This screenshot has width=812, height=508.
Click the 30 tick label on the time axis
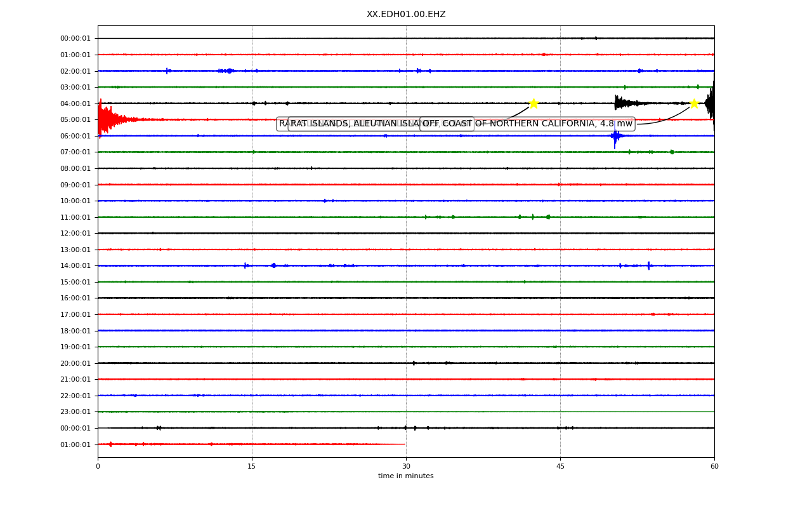(x=406, y=467)
